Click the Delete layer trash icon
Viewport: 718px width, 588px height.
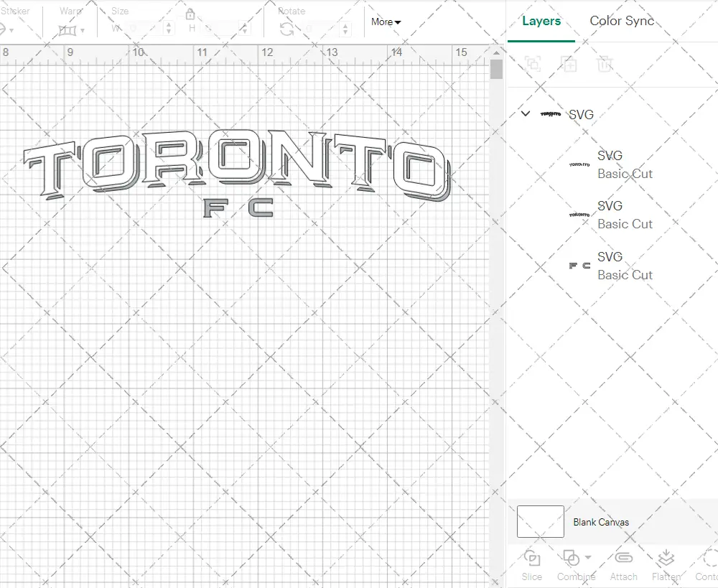(605, 64)
